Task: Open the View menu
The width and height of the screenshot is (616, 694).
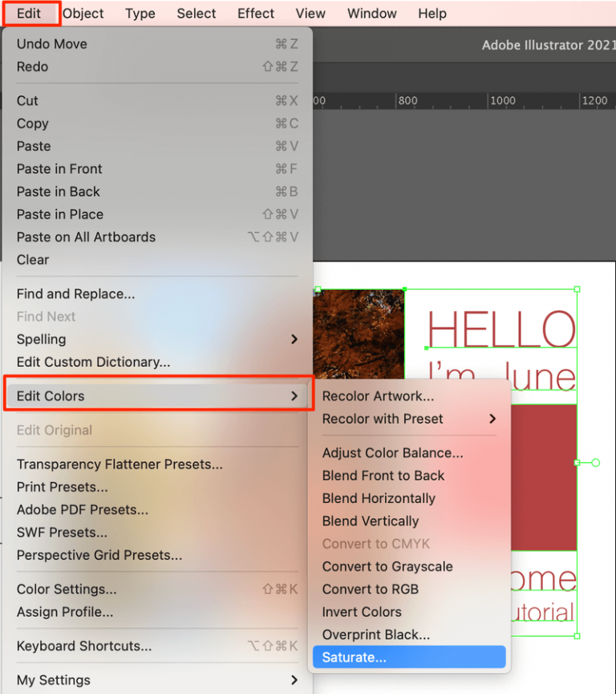Action: pyautogui.click(x=310, y=14)
